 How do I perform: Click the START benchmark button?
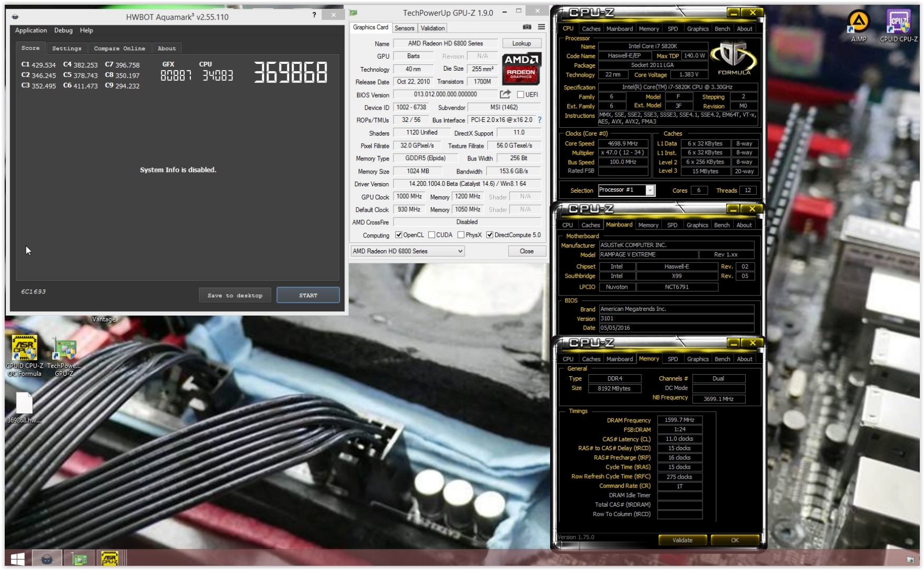[308, 295]
